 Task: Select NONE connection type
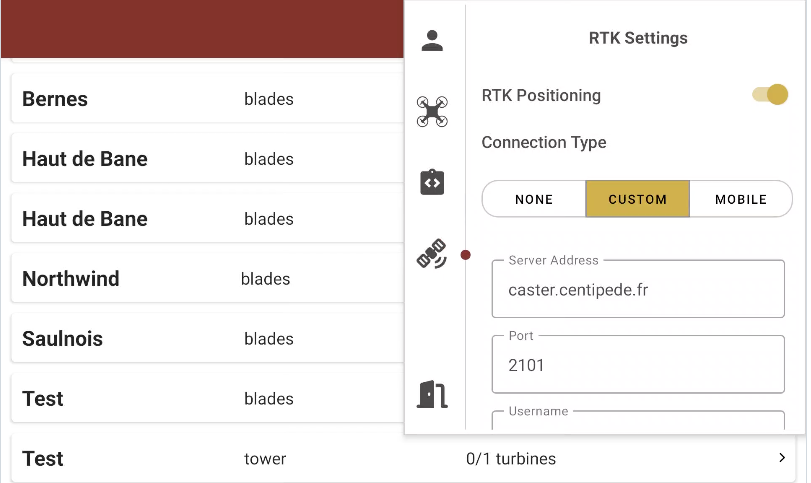[x=534, y=199]
